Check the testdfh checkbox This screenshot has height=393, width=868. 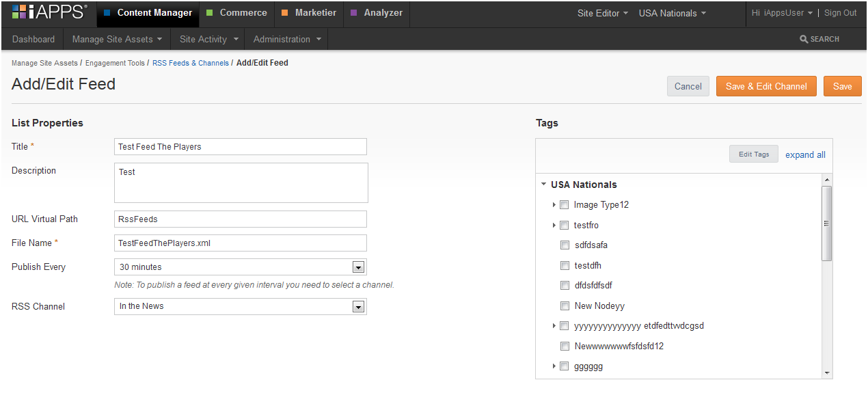[x=565, y=265]
